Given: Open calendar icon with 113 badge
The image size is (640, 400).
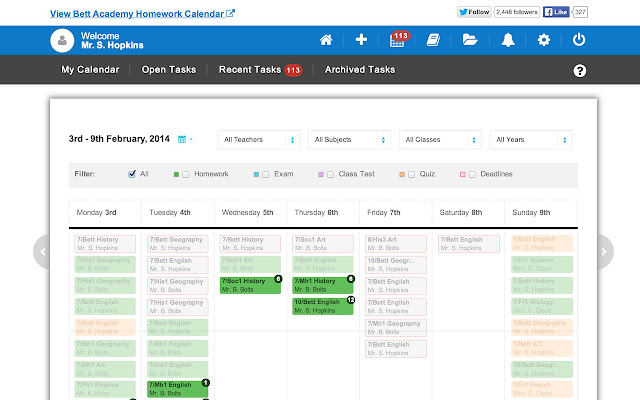Looking at the screenshot, I should [397, 41].
